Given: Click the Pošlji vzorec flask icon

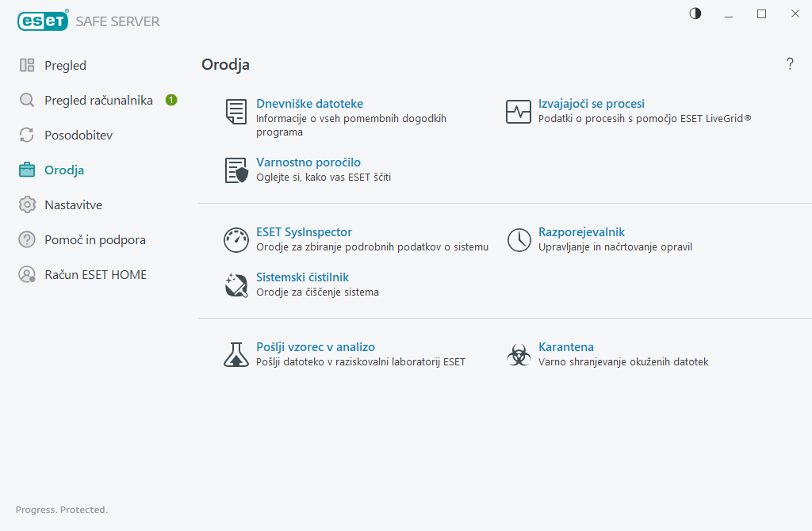Looking at the screenshot, I should [236, 354].
